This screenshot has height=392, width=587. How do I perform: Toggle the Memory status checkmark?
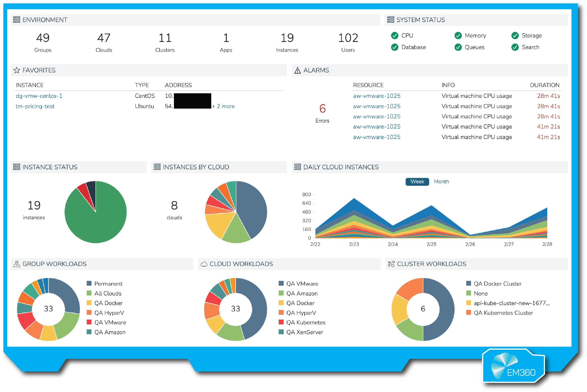click(458, 36)
